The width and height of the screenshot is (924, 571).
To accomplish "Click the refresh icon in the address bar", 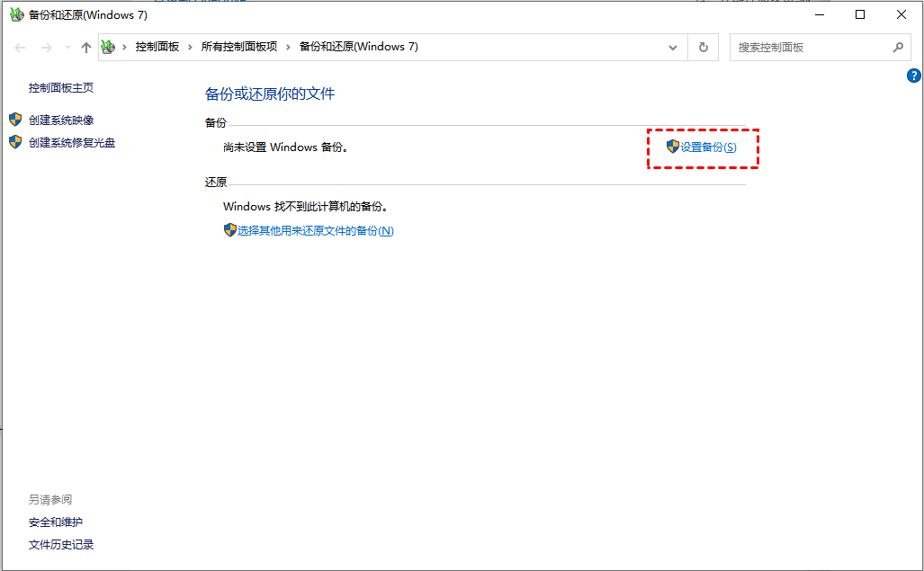I will coord(703,47).
